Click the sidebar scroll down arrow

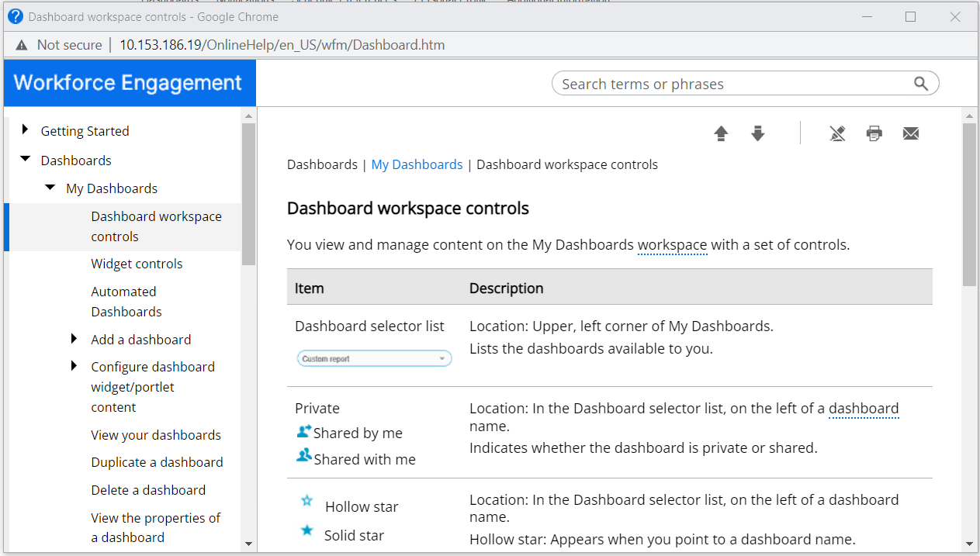(248, 544)
